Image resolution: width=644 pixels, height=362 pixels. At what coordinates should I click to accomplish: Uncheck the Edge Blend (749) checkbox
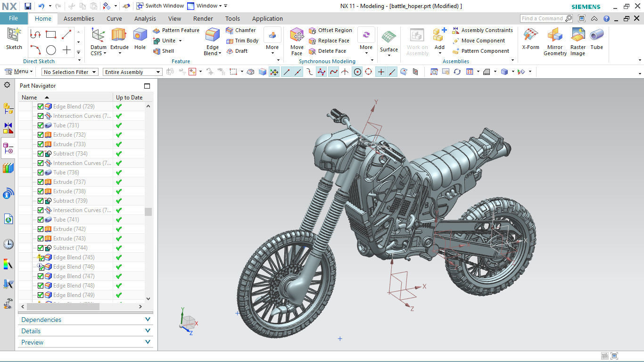tap(41, 295)
